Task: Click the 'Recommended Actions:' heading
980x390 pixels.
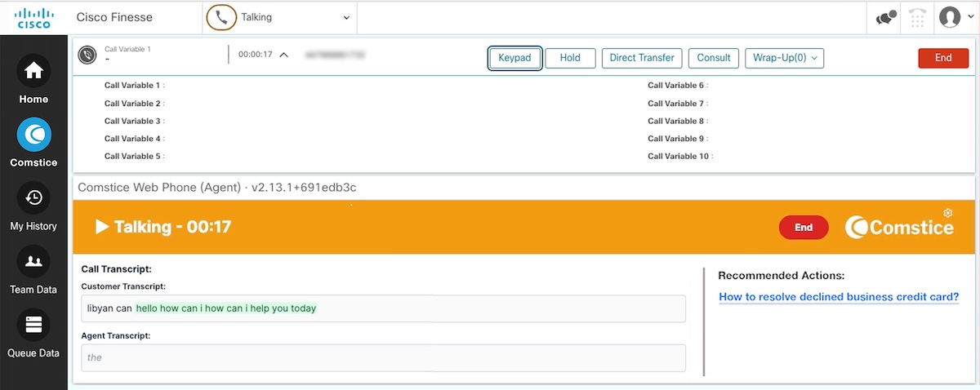Action: [x=782, y=276]
